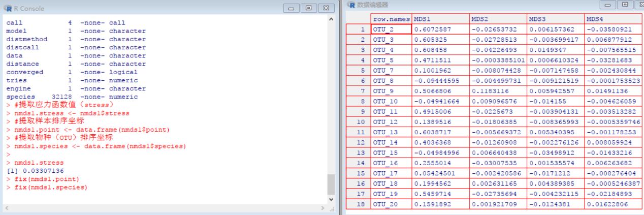Select the row number 18 header
This screenshot has height=215, width=644.
coord(358,204)
